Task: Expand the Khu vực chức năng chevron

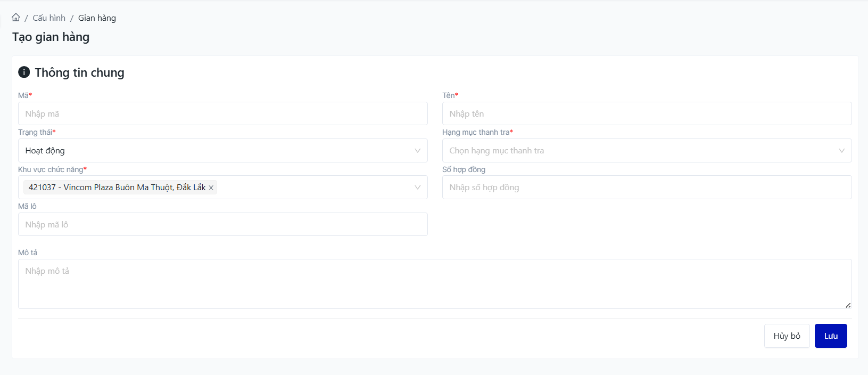Action: pos(418,187)
